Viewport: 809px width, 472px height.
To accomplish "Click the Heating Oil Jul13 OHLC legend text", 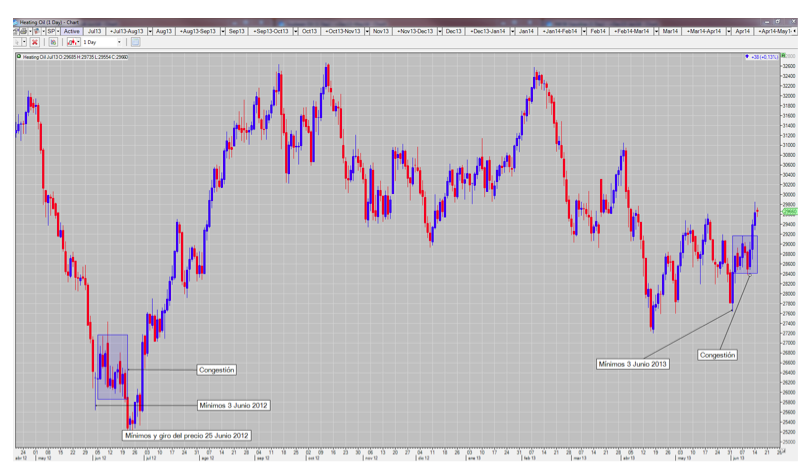I will (x=75, y=57).
